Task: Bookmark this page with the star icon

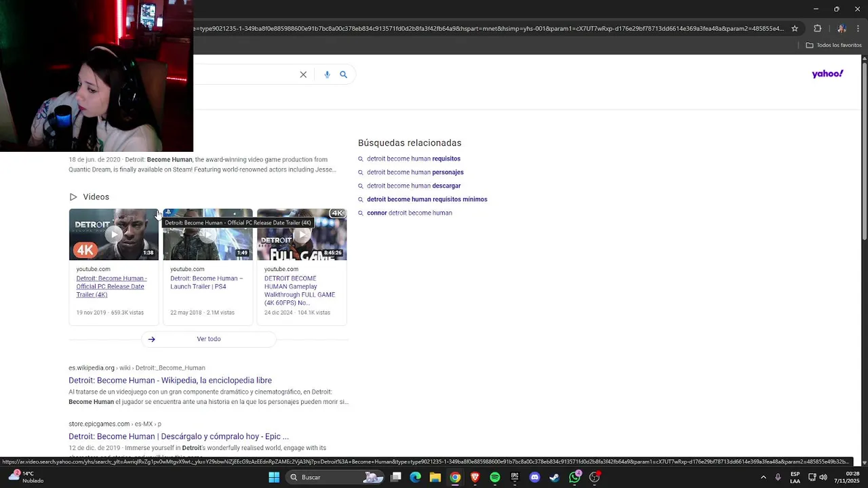Action: (795, 28)
